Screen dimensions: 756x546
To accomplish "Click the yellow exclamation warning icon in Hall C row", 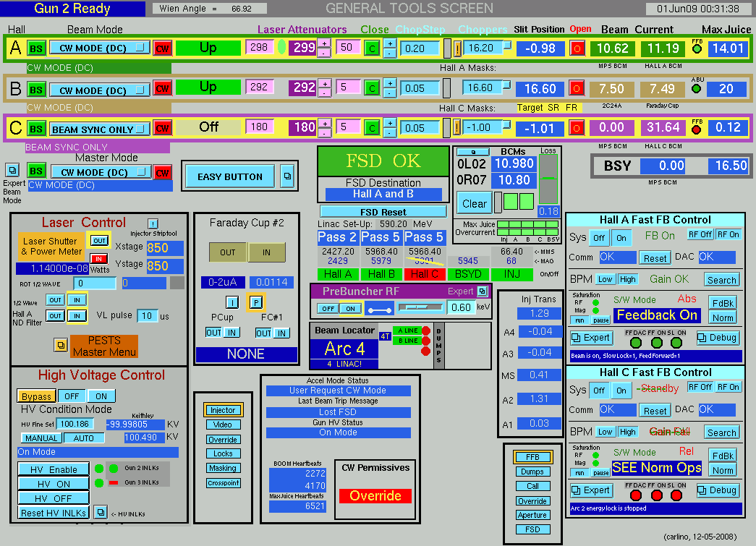I will 457,128.
